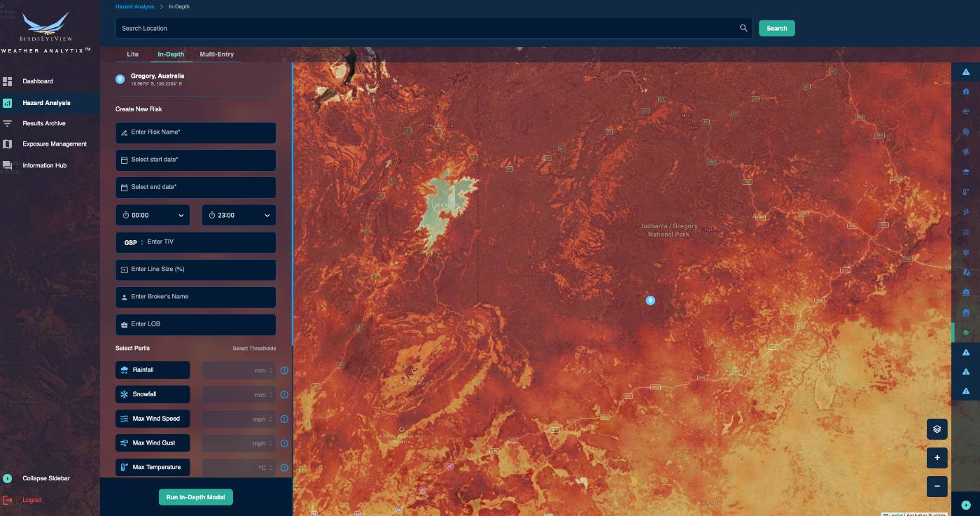Toggle the Max Wind Gust peril

pyautogui.click(x=153, y=443)
